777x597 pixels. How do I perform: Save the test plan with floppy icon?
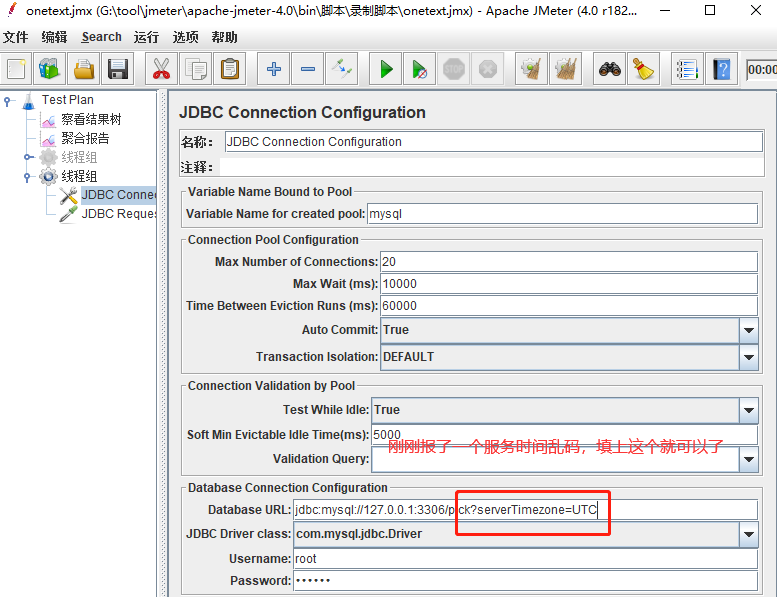click(x=118, y=69)
